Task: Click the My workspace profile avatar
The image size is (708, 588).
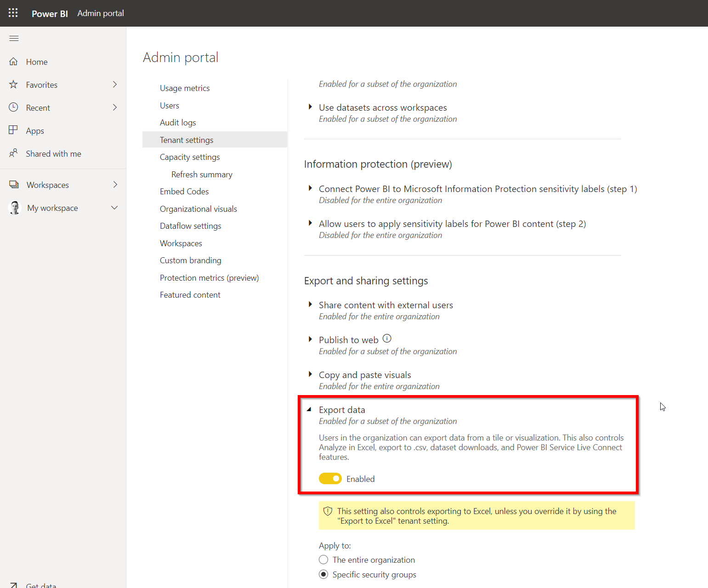Action: (x=15, y=208)
